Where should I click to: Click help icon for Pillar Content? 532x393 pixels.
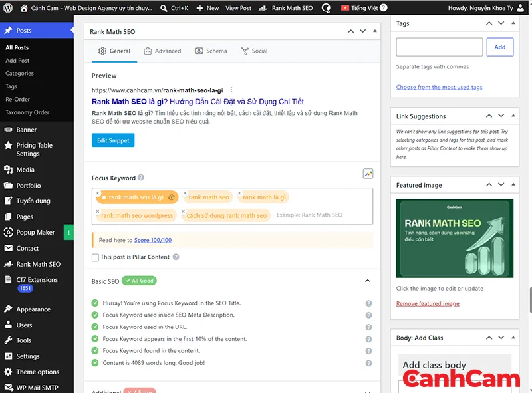pos(176,257)
